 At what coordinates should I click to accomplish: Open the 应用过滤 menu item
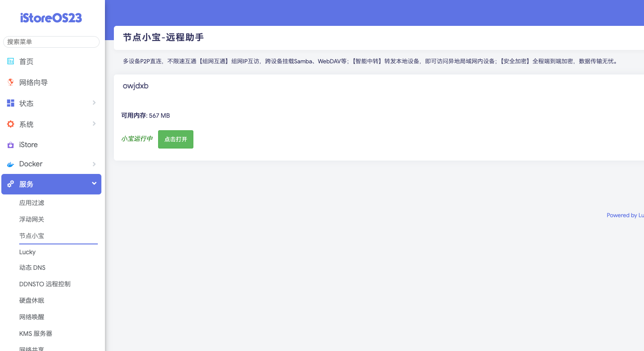point(32,202)
